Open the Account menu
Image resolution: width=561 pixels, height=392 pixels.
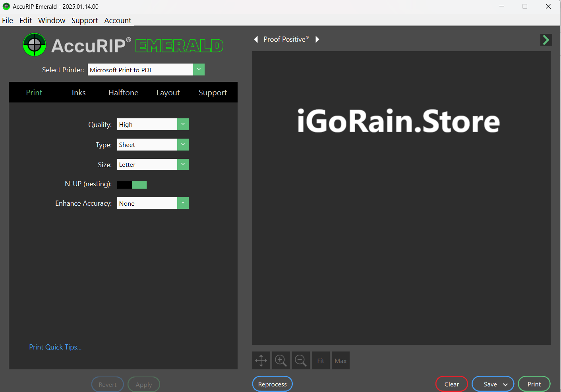click(118, 21)
